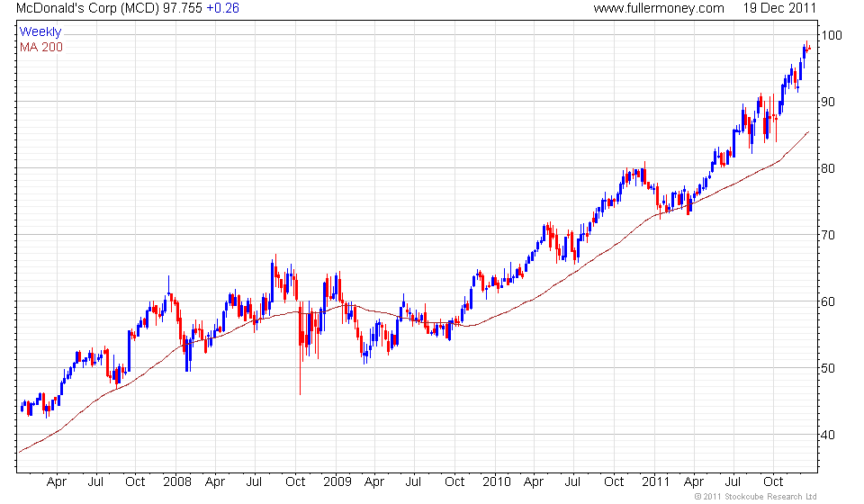The width and height of the screenshot is (864, 504).
Task: Click the 2009 year label on time axis
Action: pyautogui.click(x=337, y=482)
